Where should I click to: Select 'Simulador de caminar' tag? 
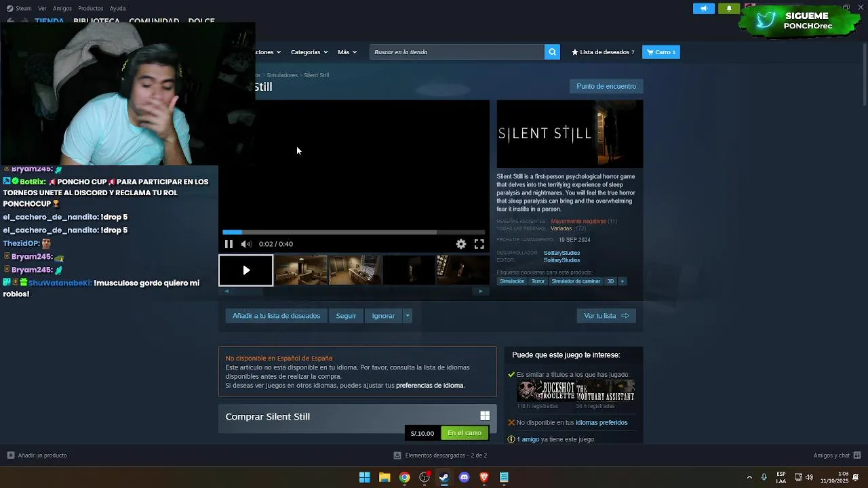pos(576,281)
